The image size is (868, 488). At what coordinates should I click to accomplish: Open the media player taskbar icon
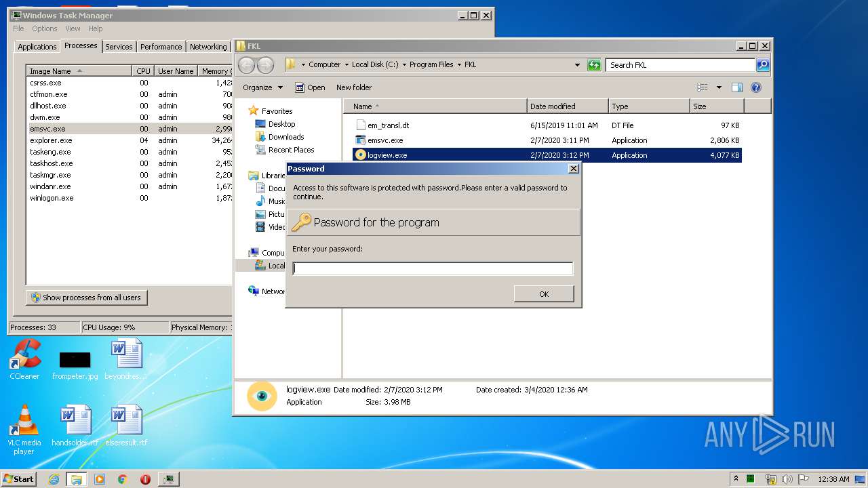100,479
